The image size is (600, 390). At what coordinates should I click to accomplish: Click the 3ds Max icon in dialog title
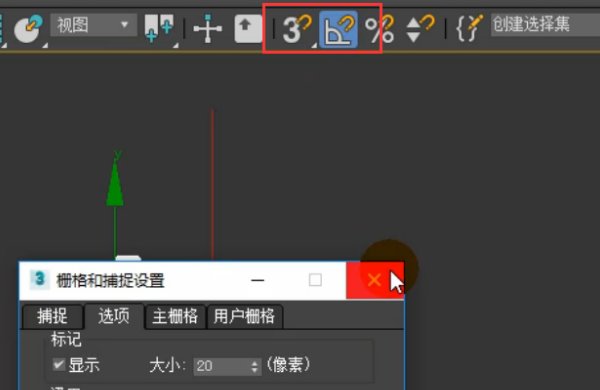point(40,279)
